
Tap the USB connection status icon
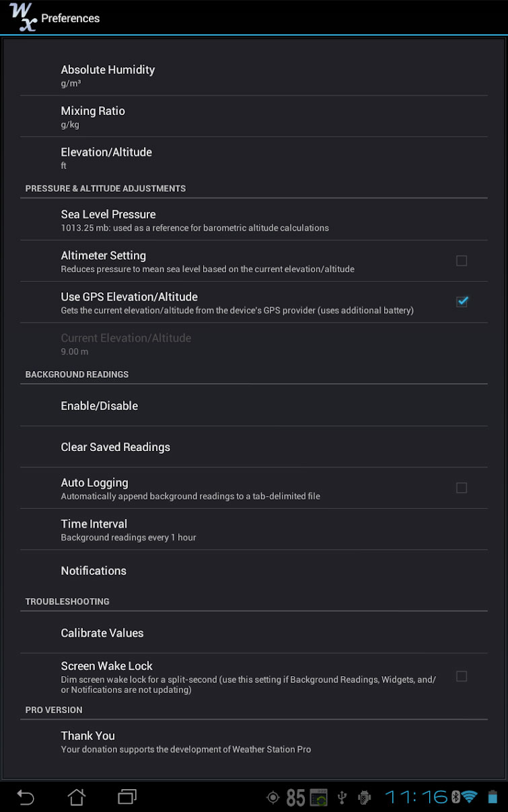point(342,798)
